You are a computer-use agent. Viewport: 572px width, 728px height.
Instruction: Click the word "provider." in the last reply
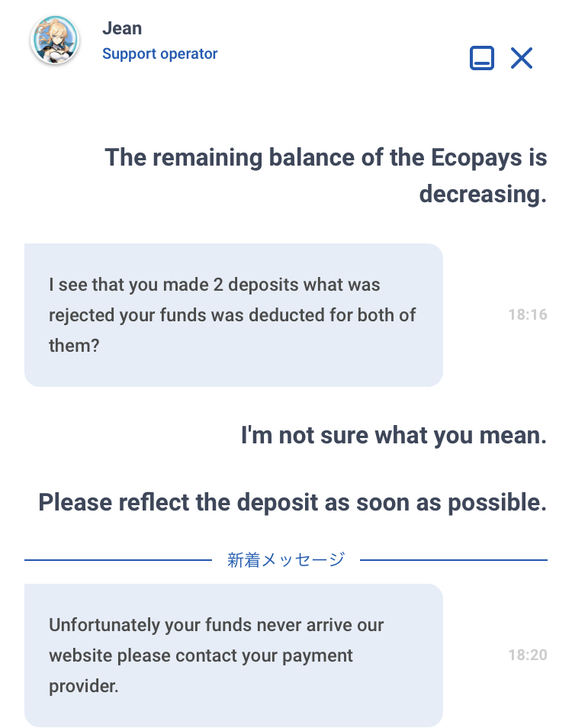coord(84,686)
